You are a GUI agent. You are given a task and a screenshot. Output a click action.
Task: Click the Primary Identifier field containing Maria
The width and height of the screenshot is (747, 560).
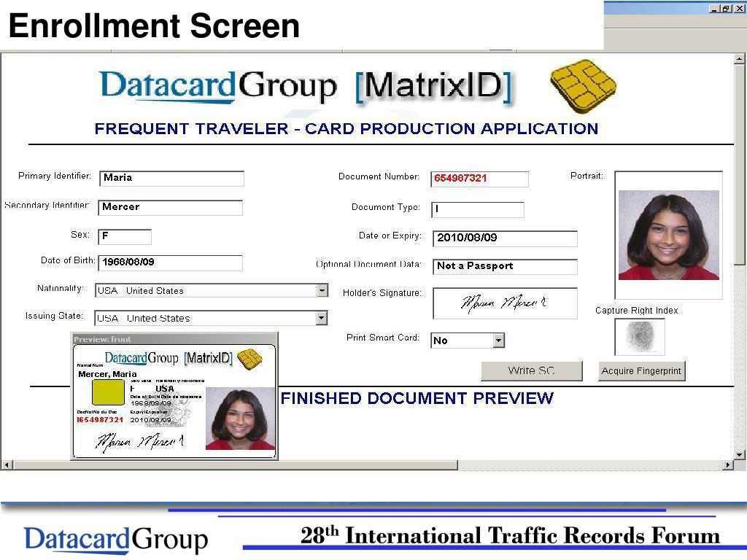coord(171,179)
